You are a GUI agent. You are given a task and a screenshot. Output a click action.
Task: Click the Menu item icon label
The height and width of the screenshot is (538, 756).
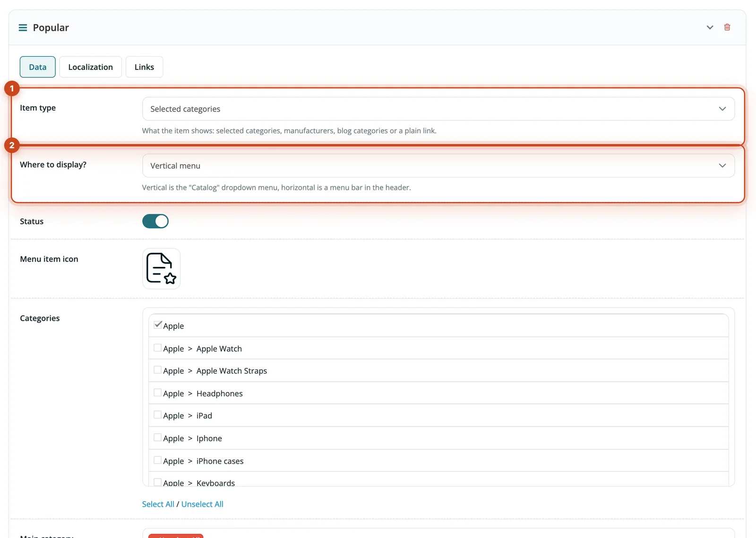tap(49, 259)
